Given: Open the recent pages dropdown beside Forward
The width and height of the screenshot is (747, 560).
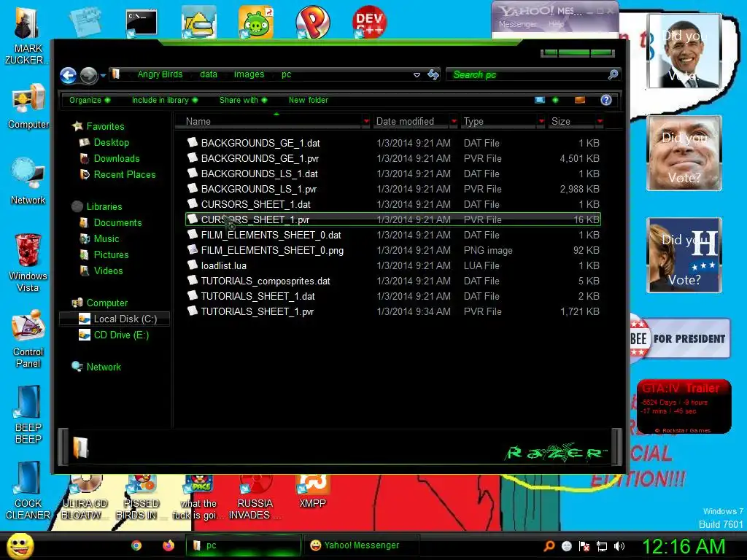Looking at the screenshot, I should coord(103,76).
